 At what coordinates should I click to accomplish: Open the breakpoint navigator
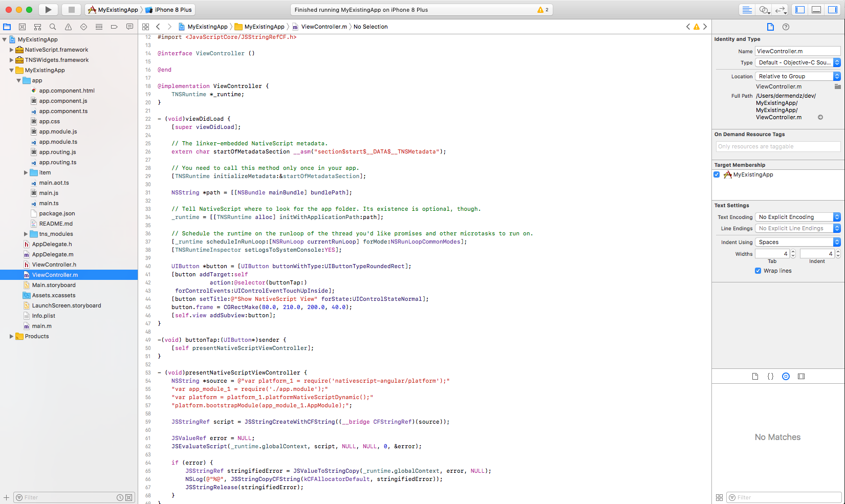click(x=114, y=27)
